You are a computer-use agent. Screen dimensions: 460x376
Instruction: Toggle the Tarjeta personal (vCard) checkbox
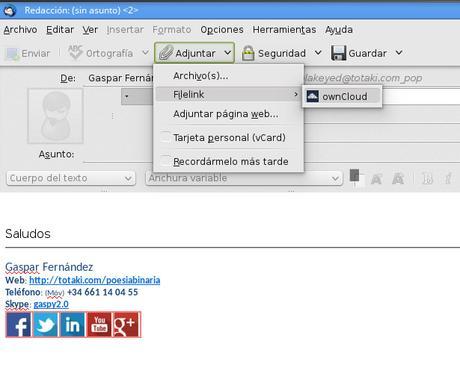165,137
